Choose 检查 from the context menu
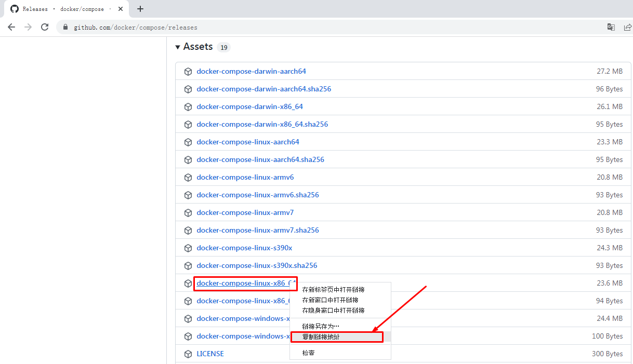Viewport: 633px width, 364px height. coord(308,353)
